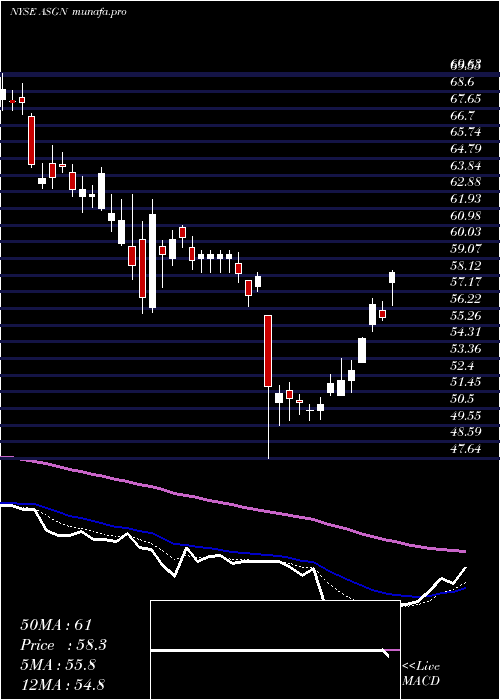The height and width of the screenshot is (700, 500).
Task: Click the 50MA : 61 readout
Action: [56, 625]
